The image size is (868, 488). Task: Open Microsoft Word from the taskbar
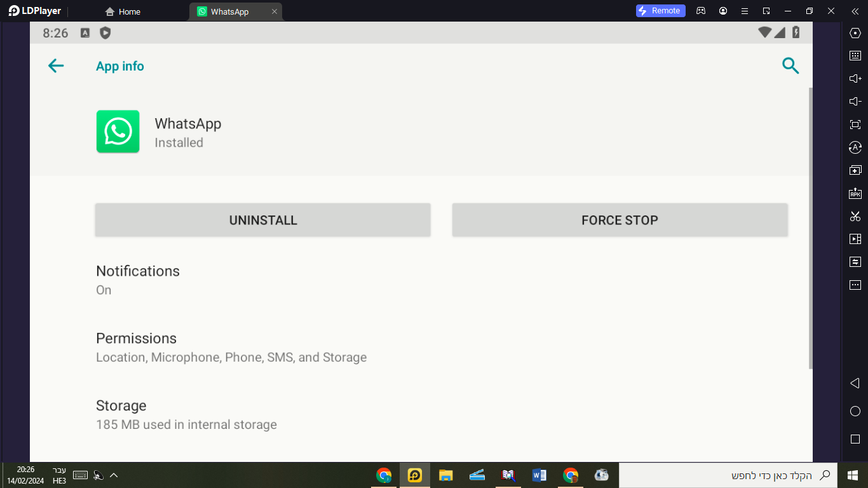point(539,475)
